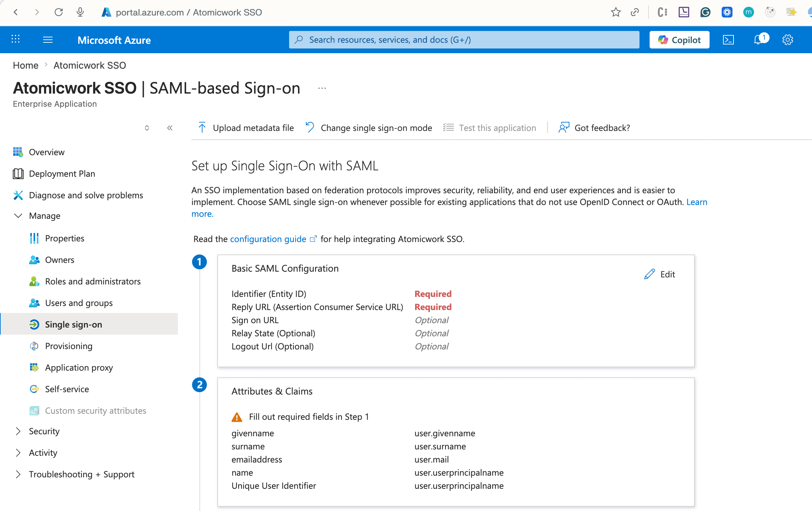Open the purple bookmark-style browser extension
The width and height of the screenshot is (812, 511).
[x=684, y=12]
